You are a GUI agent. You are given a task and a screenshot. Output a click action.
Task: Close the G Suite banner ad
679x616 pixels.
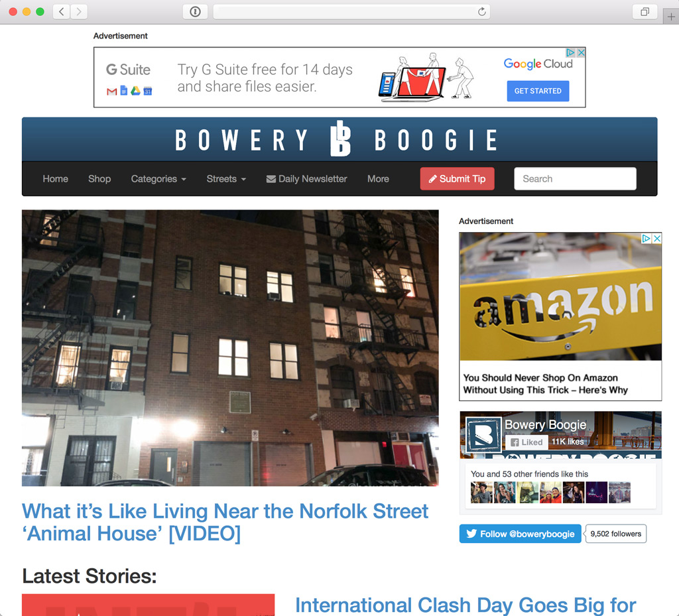[x=581, y=52]
